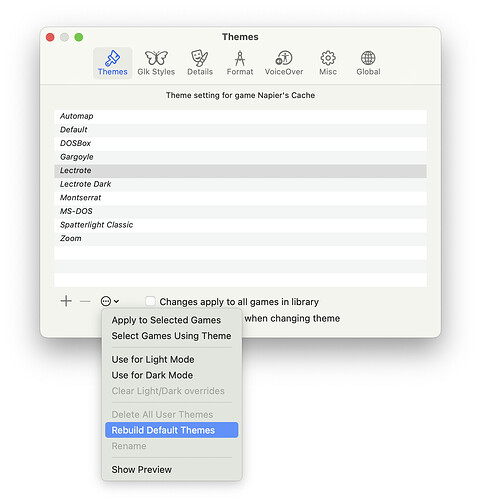This screenshot has width=480, height=500.
Task: Click Rebuild Default Themes menu item
Action: coord(172,430)
